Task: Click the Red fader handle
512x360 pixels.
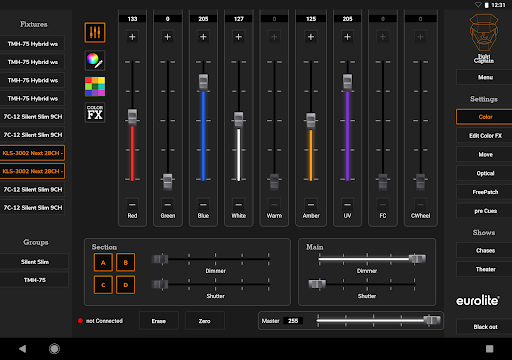Action: point(132,117)
